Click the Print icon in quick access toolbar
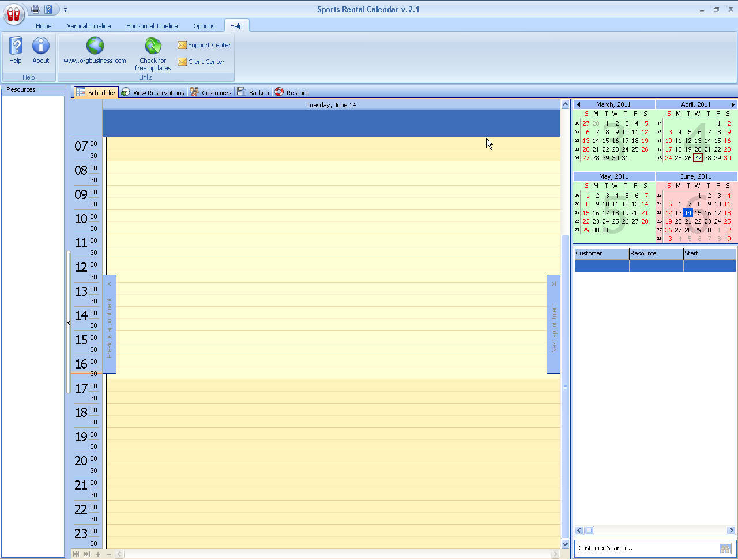The width and height of the screenshot is (738, 560). [x=35, y=9]
